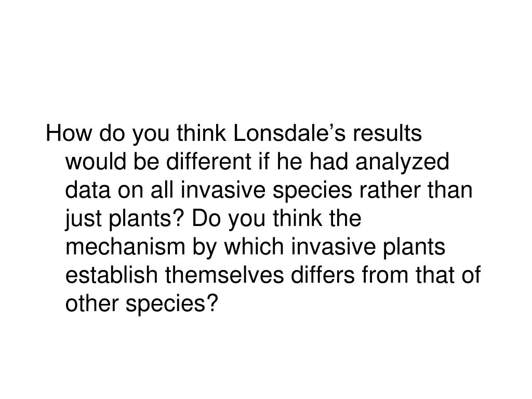Select the word "themselves" in the text
Viewport: 532px width, 399px height.
click(x=224, y=275)
